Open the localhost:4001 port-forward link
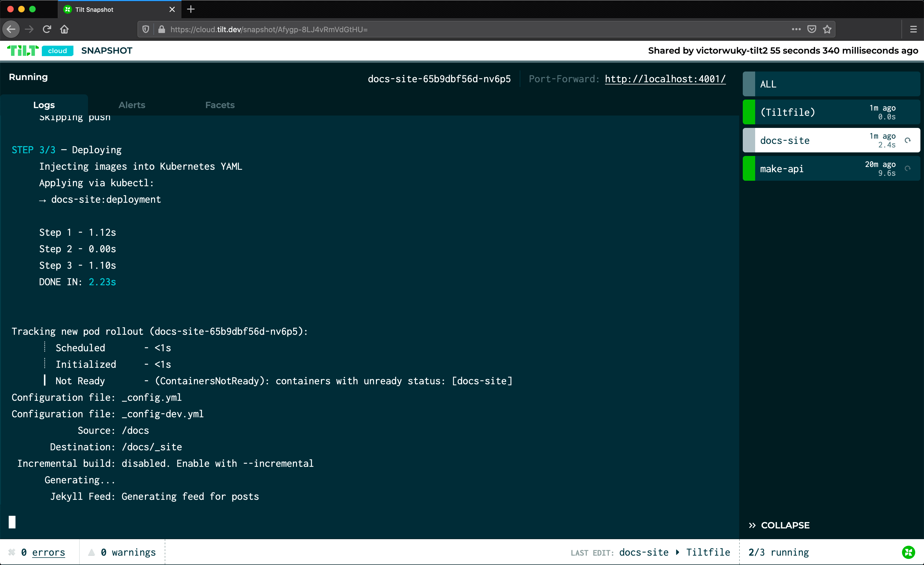Screen dimensions: 924x565 (665, 79)
